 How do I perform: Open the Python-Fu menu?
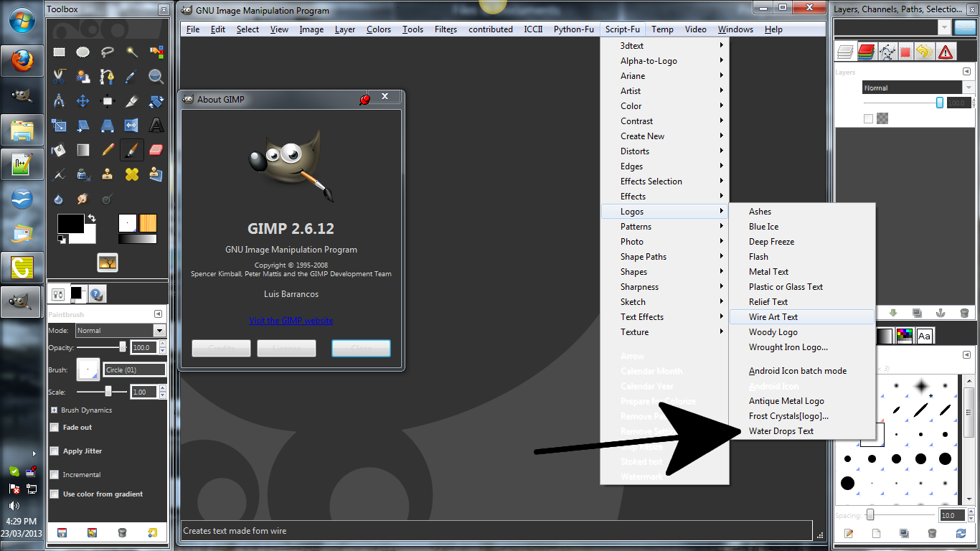click(x=573, y=29)
